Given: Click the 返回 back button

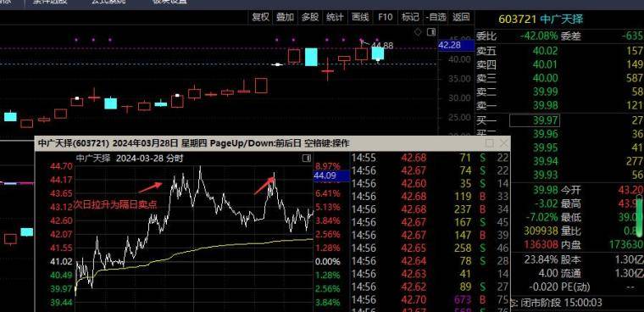Looking at the screenshot, I should (461, 17).
